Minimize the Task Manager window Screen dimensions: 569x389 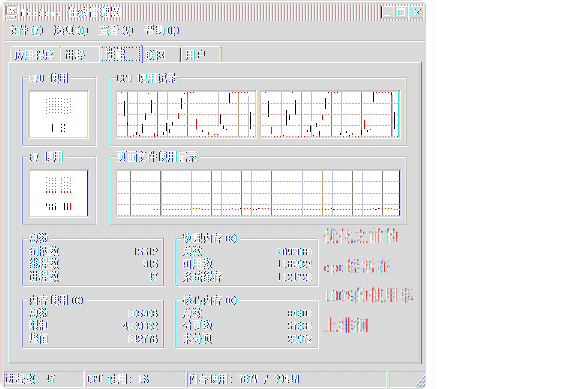[387, 13]
